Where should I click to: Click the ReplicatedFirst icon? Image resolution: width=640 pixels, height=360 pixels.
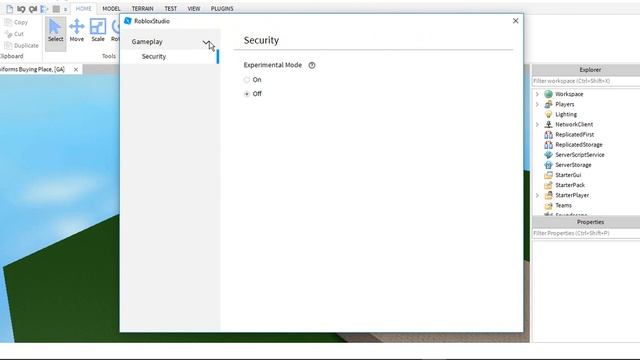click(x=548, y=134)
